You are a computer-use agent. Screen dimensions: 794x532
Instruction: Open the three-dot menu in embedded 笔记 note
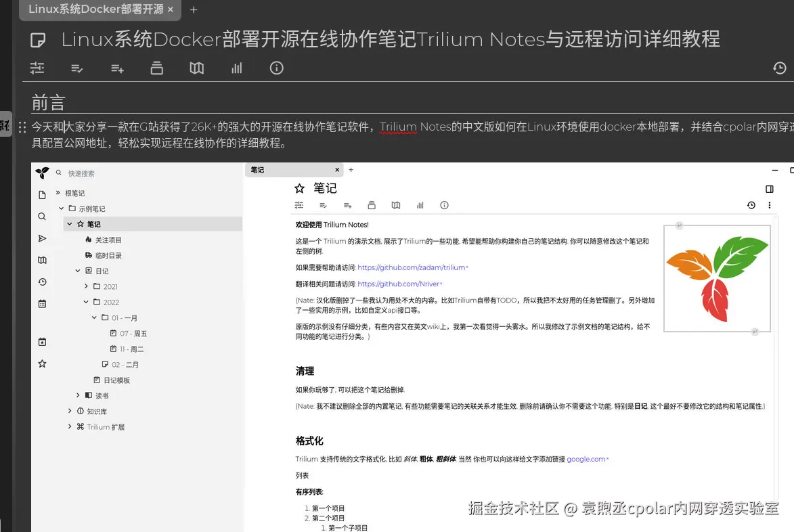click(769, 205)
